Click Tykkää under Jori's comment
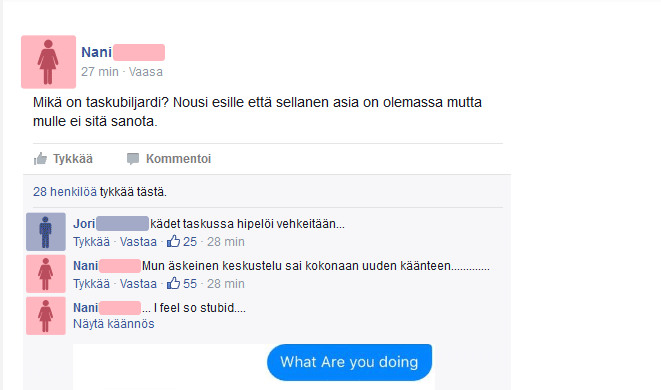Screen dimensions: 661x390 pos(91,242)
